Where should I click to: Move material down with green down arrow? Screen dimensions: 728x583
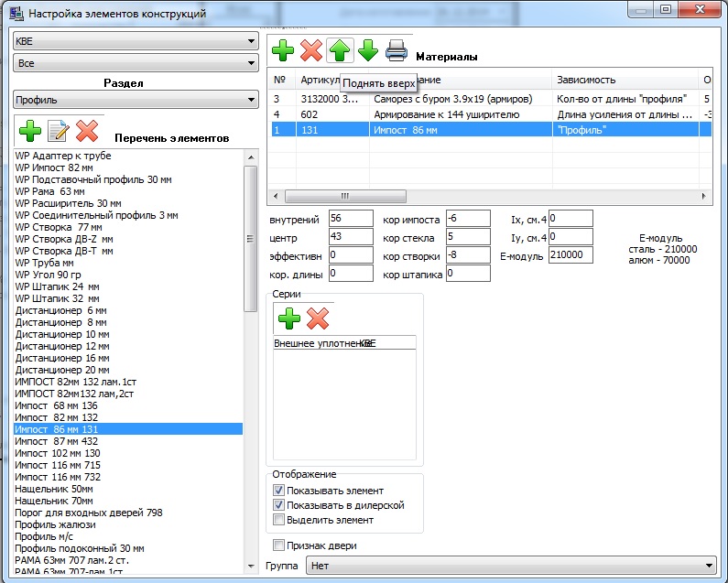pos(368,50)
